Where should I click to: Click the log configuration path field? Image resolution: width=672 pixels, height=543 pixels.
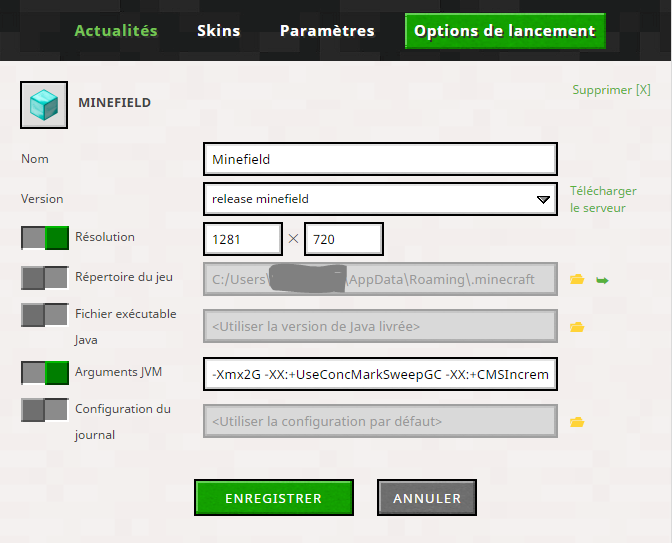(x=380, y=421)
